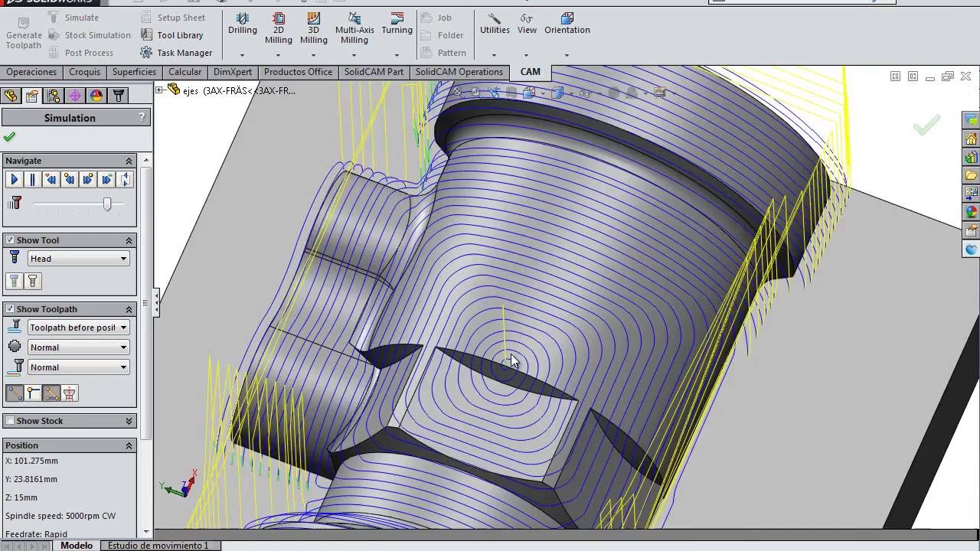The height and width of the screenshot is (551, 980).
Task: Open the SolidCAM Manager tab icon
Action: tap(118, 96)
